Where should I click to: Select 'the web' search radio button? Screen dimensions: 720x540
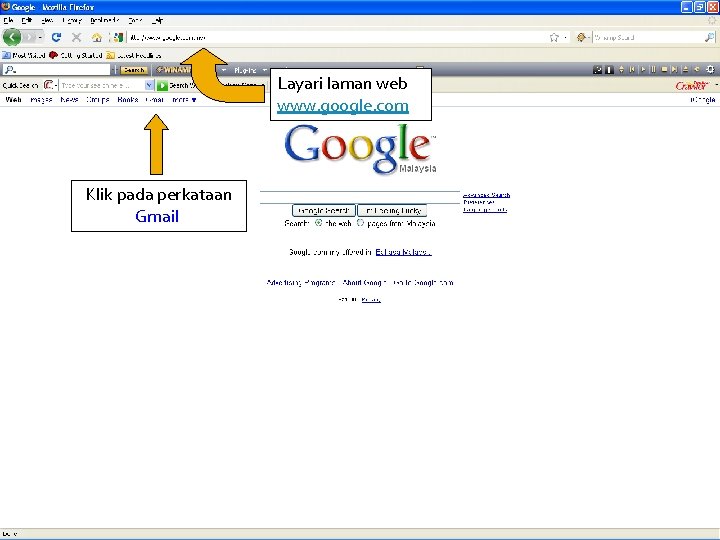pyautogui.click(x=318, y=223)
